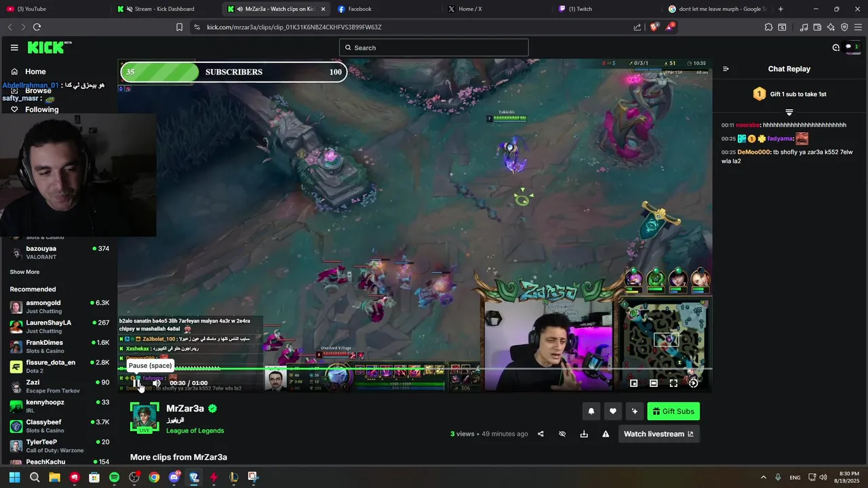Bookmark this page with the bookmark icon

tap(179, 27)
